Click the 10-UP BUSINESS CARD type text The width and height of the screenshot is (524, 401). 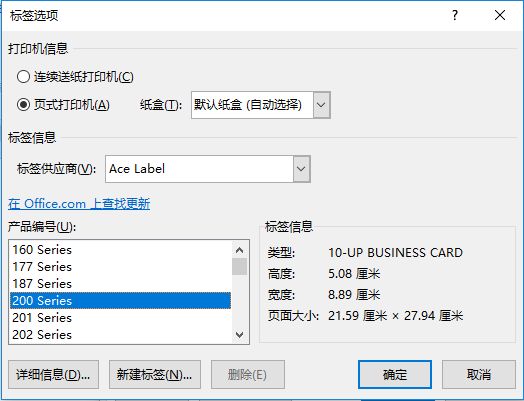tap(395, 253)
